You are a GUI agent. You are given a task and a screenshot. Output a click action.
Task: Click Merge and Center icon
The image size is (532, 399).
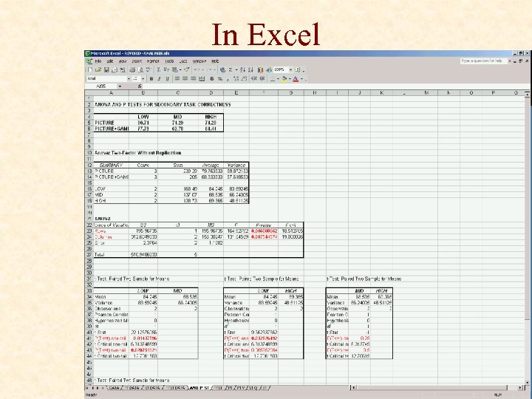(202, 79)
